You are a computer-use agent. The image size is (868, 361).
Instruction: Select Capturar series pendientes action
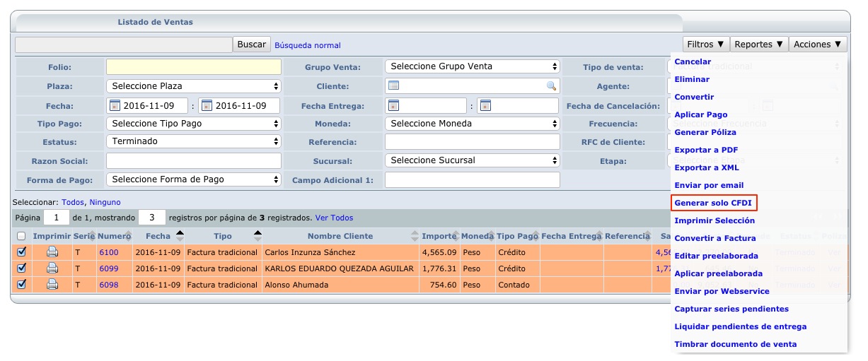point(731,309)
